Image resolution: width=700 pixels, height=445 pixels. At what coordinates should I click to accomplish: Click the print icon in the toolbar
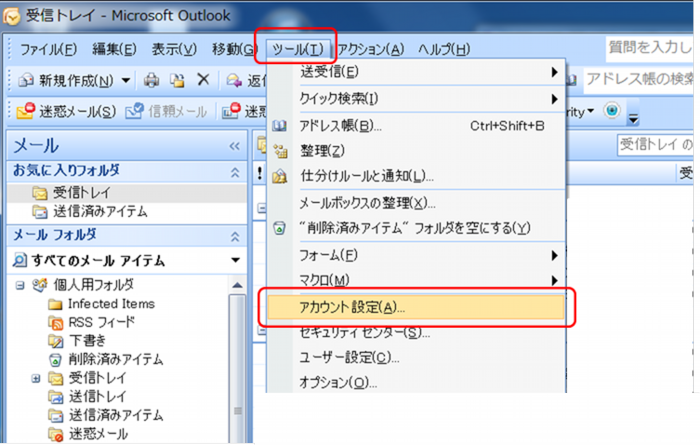click(x=151, y=80)
